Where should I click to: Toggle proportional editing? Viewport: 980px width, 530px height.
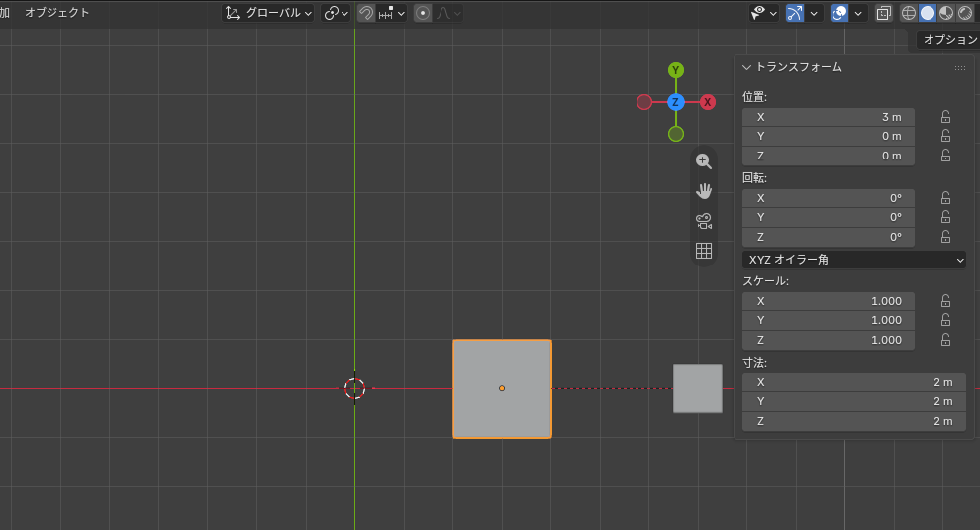[423, 13]
